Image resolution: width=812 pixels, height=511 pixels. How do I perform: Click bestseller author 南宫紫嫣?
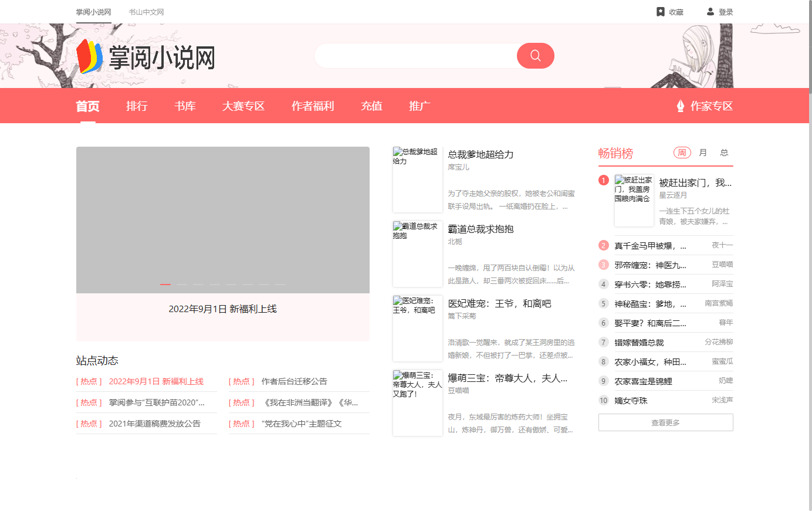pos(719,303)
